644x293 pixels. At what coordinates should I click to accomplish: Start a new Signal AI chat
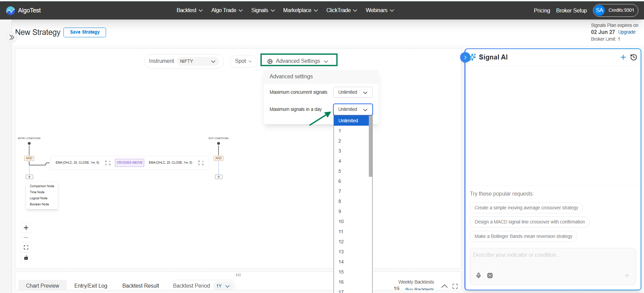(x=623, y=57)
